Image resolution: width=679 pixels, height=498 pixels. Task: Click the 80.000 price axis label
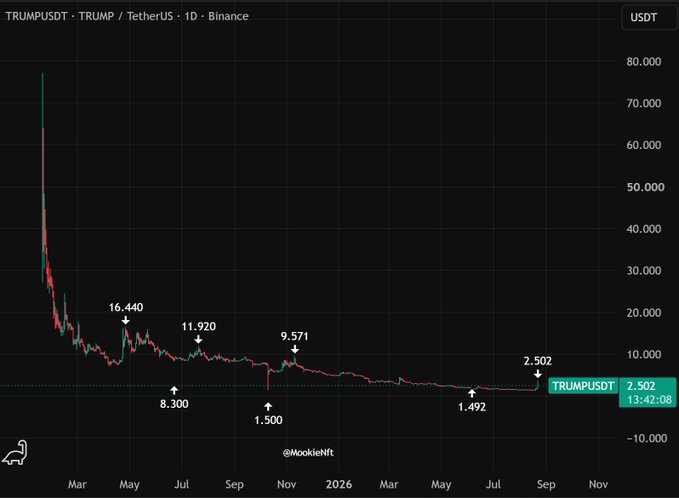tap(643, 61)
